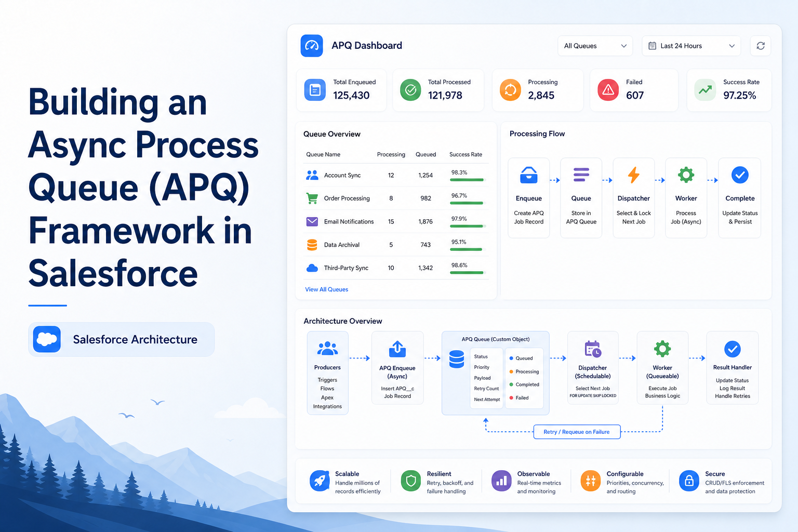Image resolution: width=798 pixels, height=532 pixels.
Task: Click the Worker (Queueable) gear icon
Action: point(662,349)
